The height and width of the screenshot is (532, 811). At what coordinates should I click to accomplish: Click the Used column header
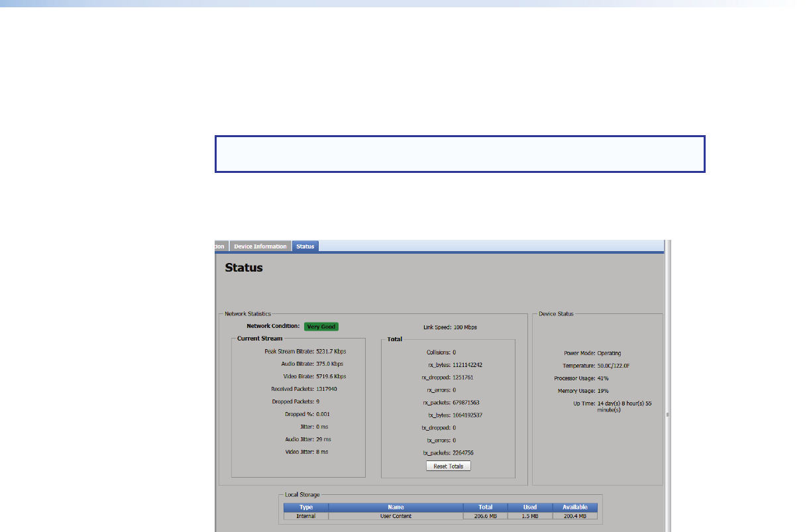tap(530, 507)
